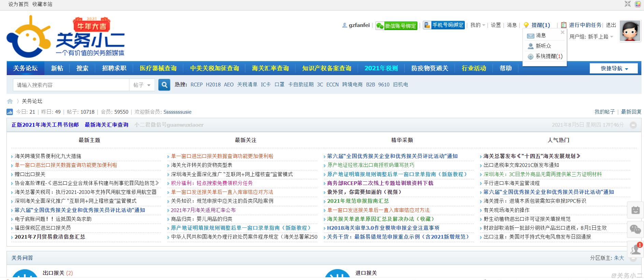This screenshot has height=280, width=644.
Task: Click moderator name 朱大
Action: pyautogui.click(x=619, y=258)
